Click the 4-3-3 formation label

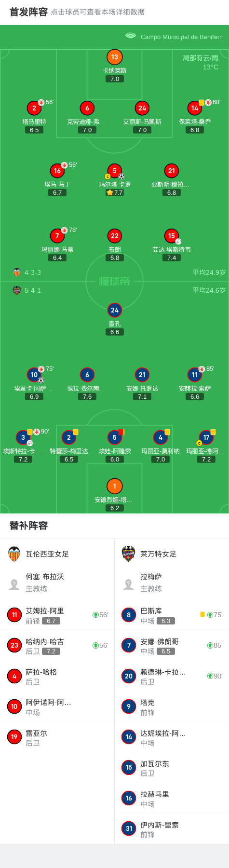click(33, 272)
